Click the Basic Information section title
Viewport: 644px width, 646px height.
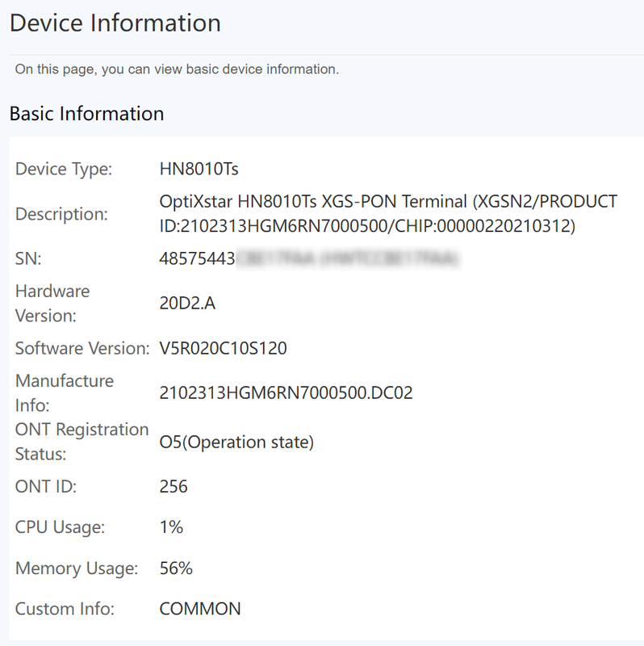86,114
